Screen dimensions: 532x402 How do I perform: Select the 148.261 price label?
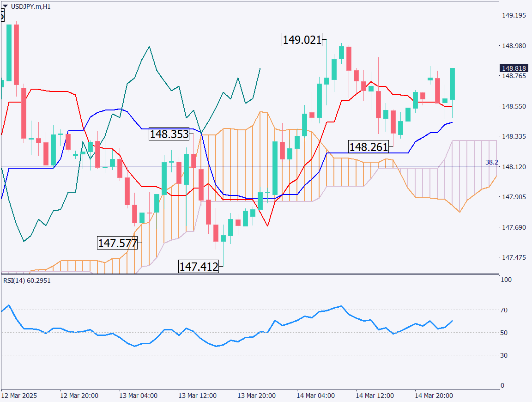click(368, 147)
